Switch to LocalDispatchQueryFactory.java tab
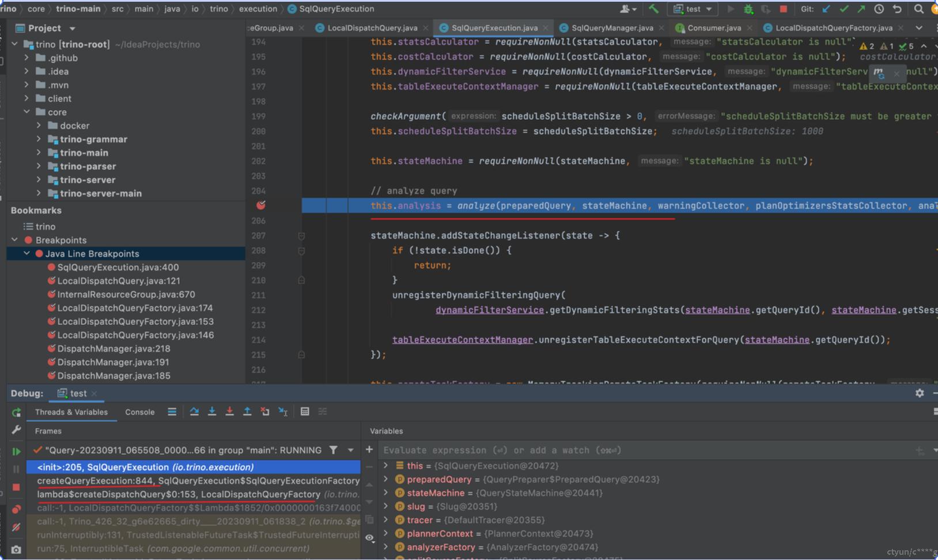Image resolution: width=938 pixels, height=560 pixels. coord(833,28)
